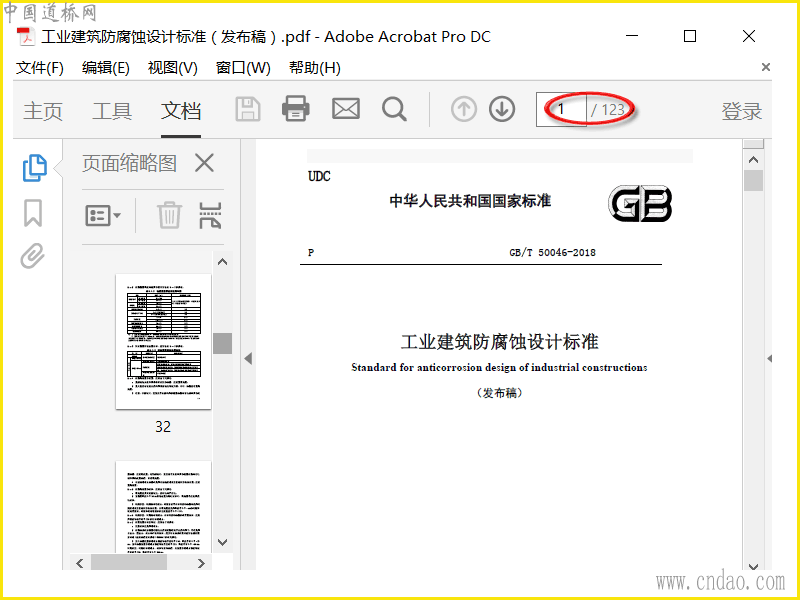Click the 登录 sign-in button

[741, 111]
